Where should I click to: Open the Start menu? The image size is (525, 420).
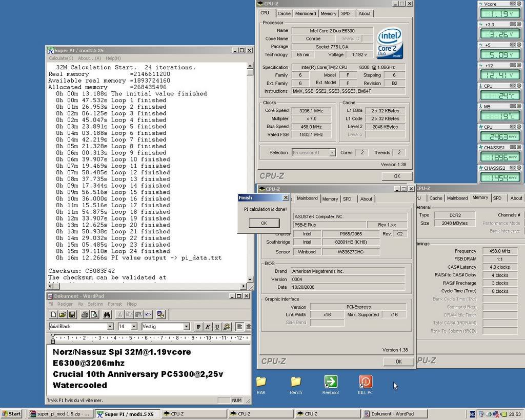(x=11, y=414)
